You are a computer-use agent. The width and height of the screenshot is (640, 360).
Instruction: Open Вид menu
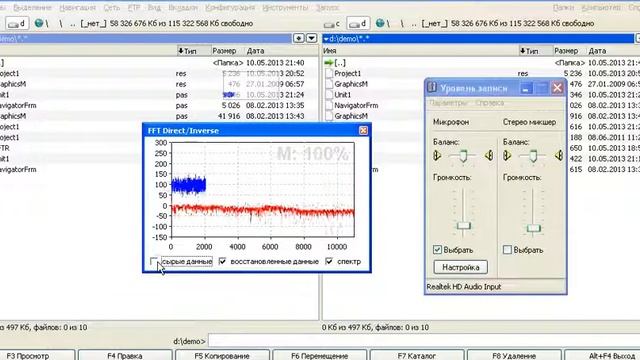click(x=154, y=8)
